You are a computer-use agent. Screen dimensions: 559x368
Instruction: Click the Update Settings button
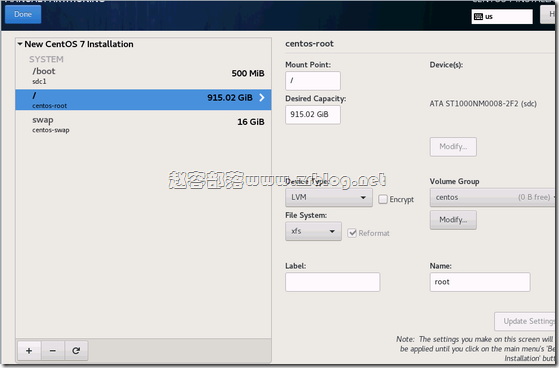(526, 321)
